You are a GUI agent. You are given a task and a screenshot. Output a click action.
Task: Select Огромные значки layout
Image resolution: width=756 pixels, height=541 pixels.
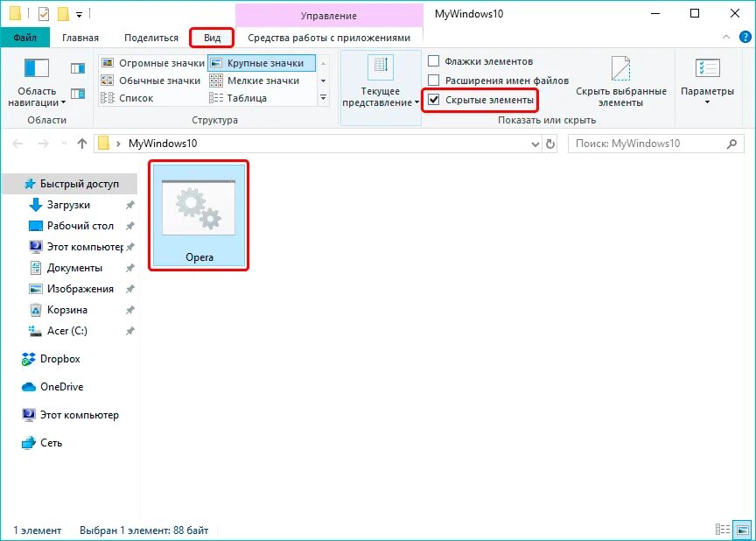[x=153, y=63]
